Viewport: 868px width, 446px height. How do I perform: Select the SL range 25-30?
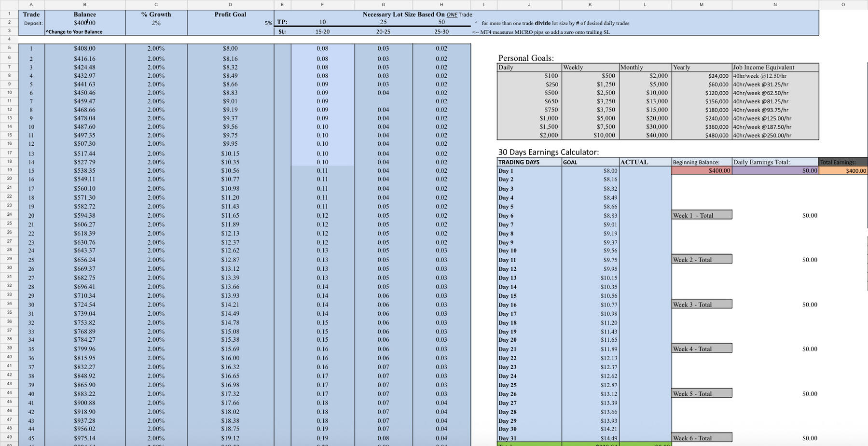pos(441,32)
